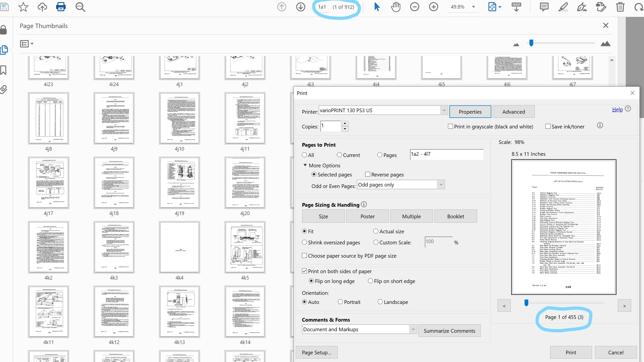
Task: Open the Help link
Action: point(617,110)
